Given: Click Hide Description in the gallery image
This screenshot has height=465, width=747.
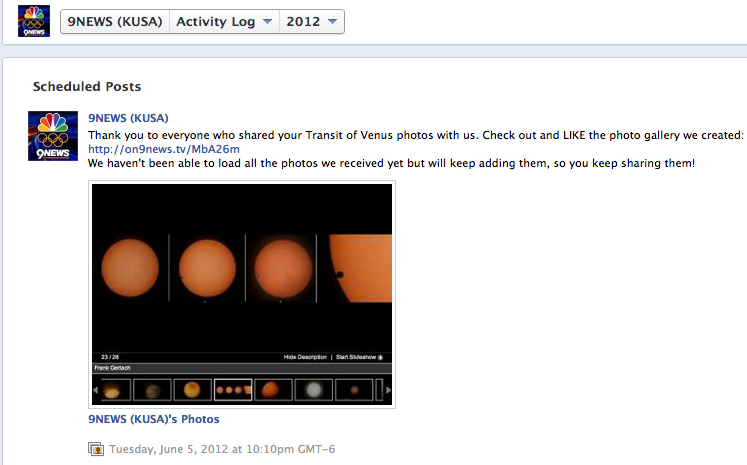Looking at the screenshot, I should [x=305, y=357].
